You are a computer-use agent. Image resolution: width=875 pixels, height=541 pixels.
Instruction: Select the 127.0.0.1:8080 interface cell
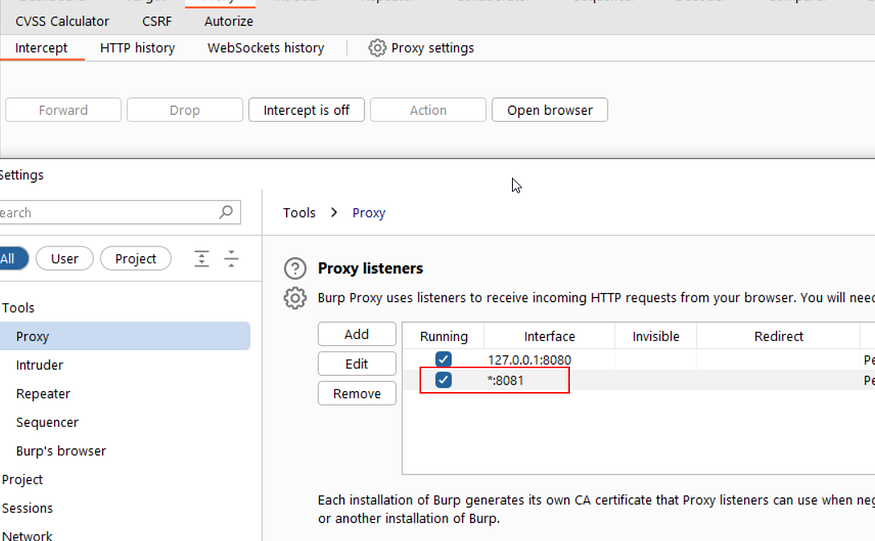549,360
